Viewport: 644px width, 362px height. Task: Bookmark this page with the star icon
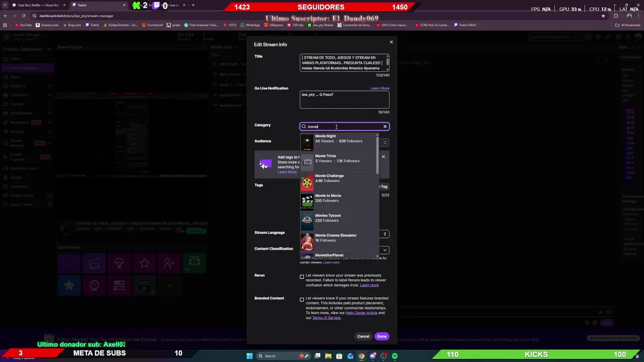pyautogui.click(x=603, y=16)
